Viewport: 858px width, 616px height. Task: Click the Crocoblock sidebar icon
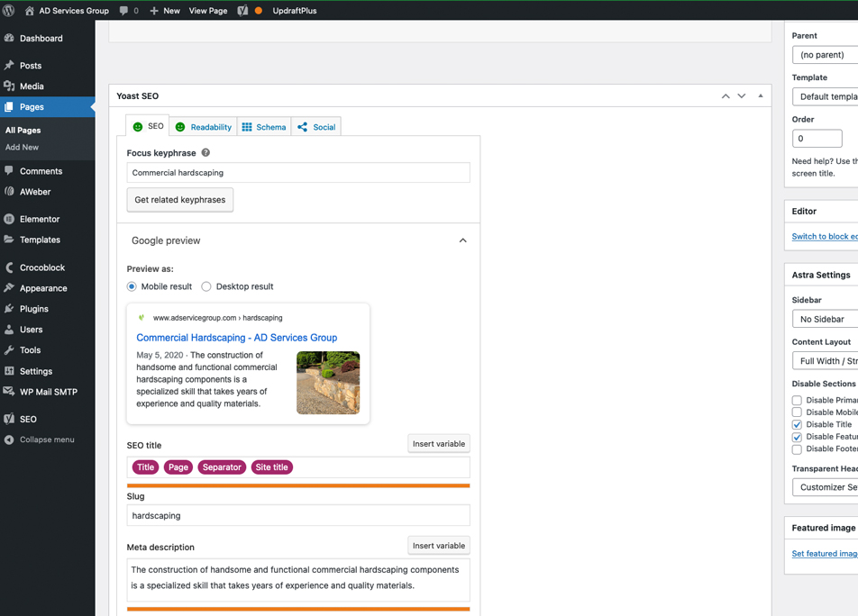[9, 267]
